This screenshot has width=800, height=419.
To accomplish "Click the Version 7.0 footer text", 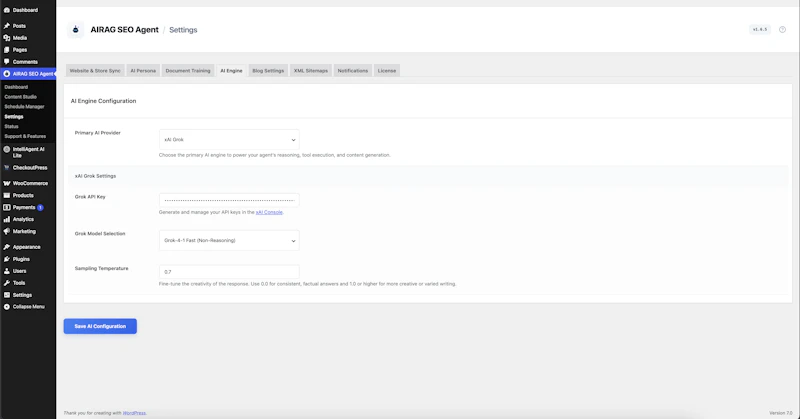I will point(781,413).
